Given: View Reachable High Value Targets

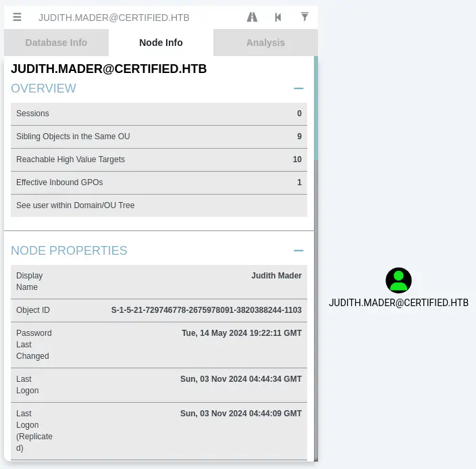Looking at the screenshot, I should point(159,159).
